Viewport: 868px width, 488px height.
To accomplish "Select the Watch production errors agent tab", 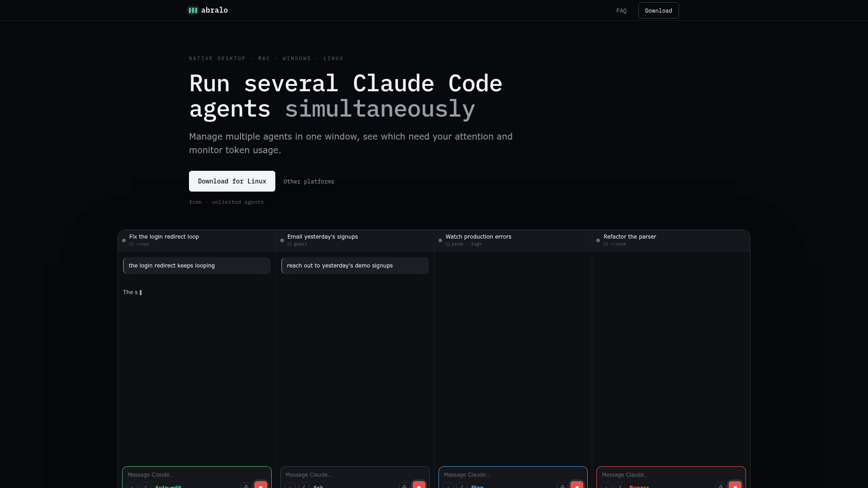I will (x=513, y=240).
